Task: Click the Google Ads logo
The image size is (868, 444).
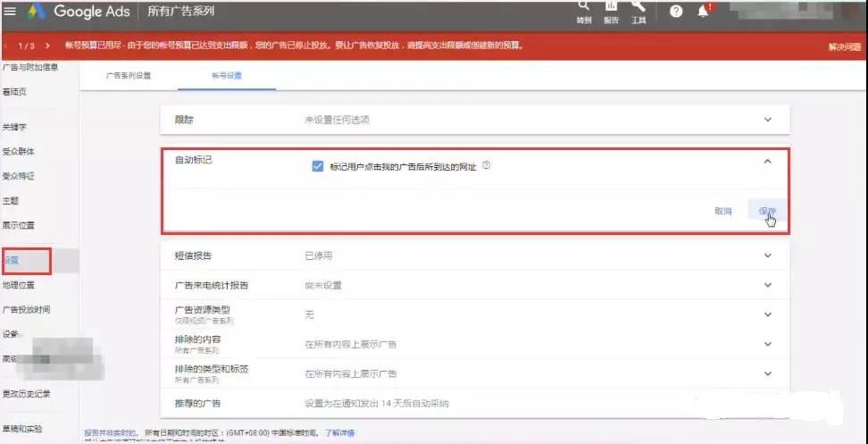Action: (78, 11)
